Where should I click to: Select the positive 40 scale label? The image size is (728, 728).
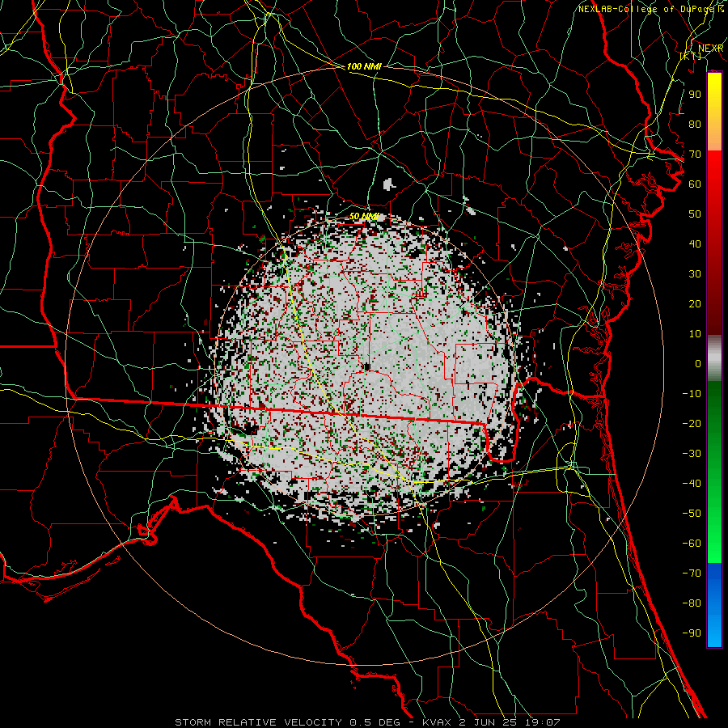point(695,243)
